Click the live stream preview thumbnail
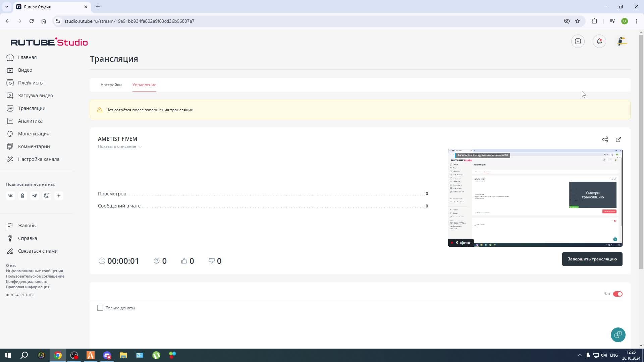This screenshot has height=362, width=644. [x=535, y=198]
